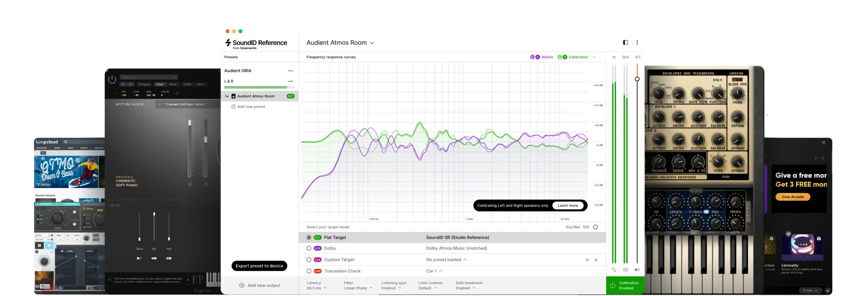Expand the curves legend dropdown chevron
The height and width of the screenshot is (296, 868).
pos(594,57)
